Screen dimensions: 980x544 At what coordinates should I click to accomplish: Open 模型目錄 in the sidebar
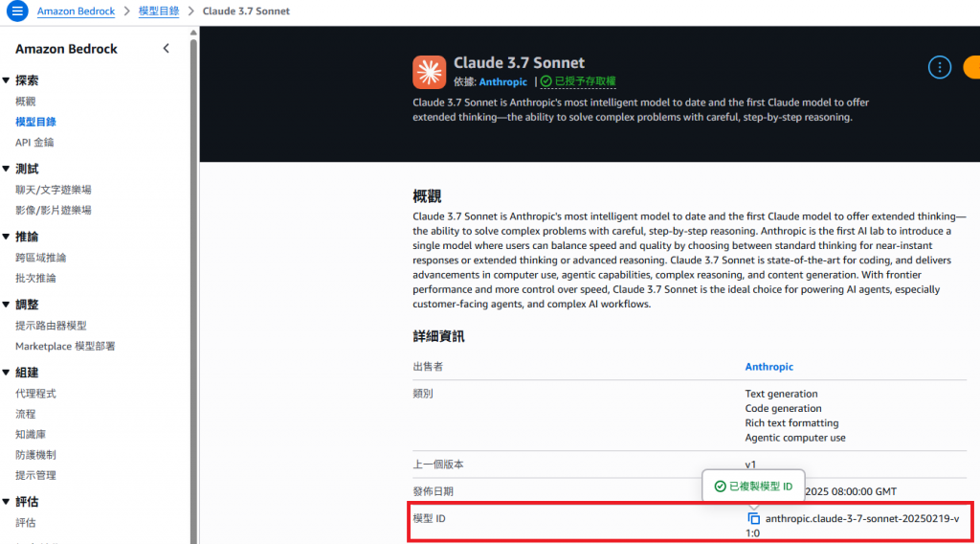pos(35,122)
